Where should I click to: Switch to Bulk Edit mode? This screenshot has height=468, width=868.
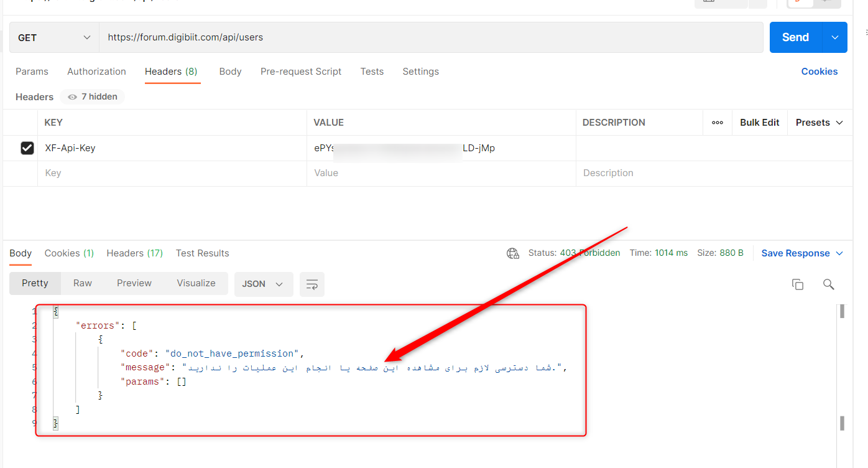[x=759, y=123]
